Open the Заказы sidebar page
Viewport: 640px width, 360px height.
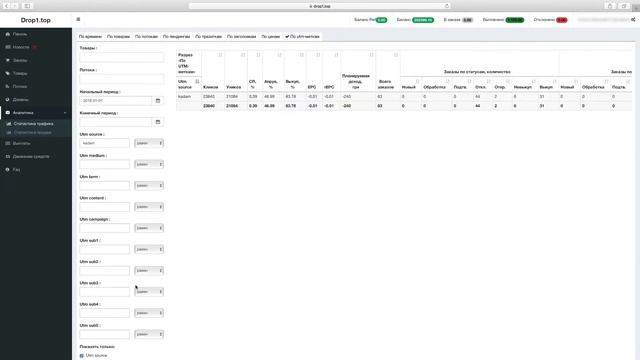20,60
